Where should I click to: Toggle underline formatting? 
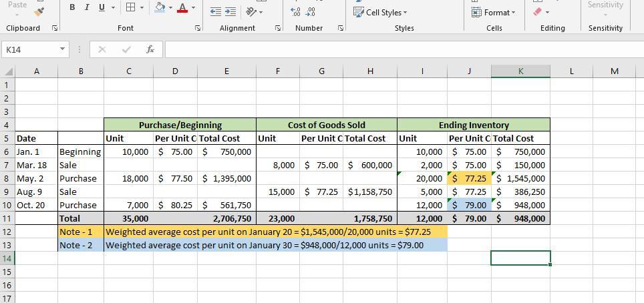pos(102,7)
